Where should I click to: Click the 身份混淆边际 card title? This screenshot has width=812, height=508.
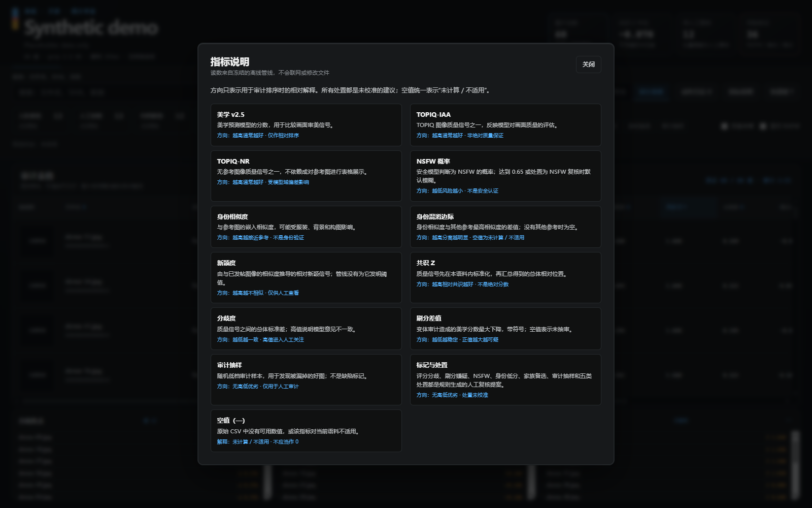pyautogui.click(x=435, y=217)
